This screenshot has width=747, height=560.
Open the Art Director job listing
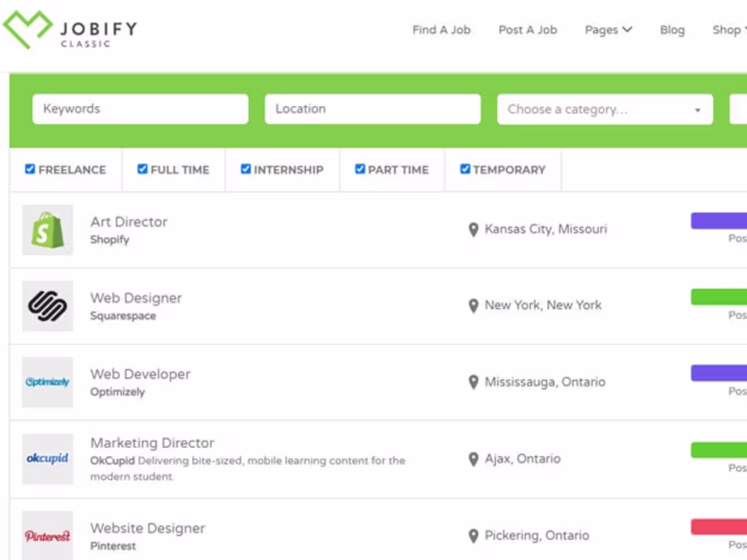click(130, 222)
